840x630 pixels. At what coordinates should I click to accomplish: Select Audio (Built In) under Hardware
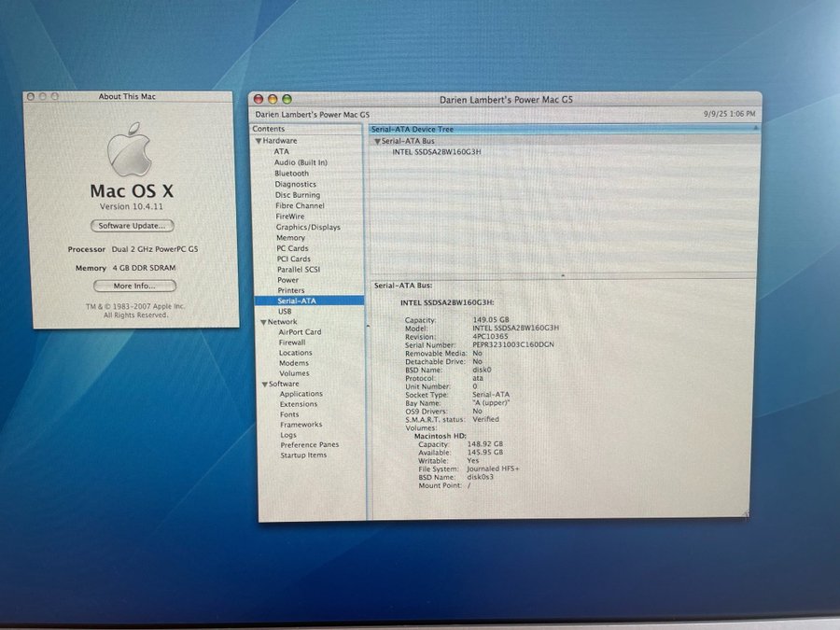coord(301,162)
